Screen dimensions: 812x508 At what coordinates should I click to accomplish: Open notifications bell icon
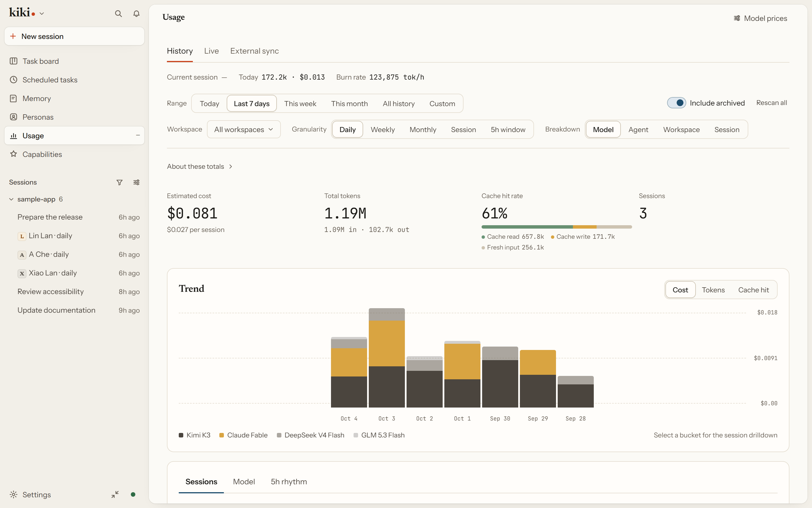136,14
